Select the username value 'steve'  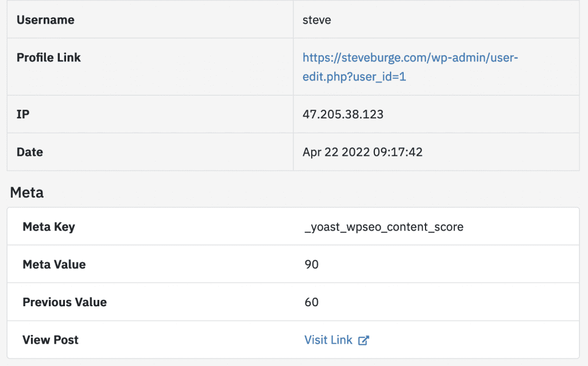point(316,20)
